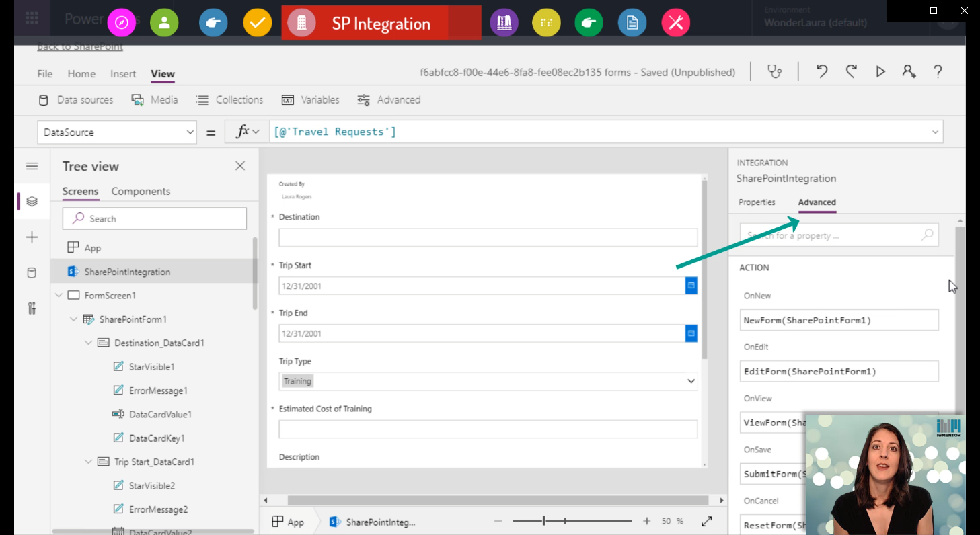Click the pink tools chapter icon
This screenshot has height=535, width=980.
pyautogui.click(x=676, y=23)
